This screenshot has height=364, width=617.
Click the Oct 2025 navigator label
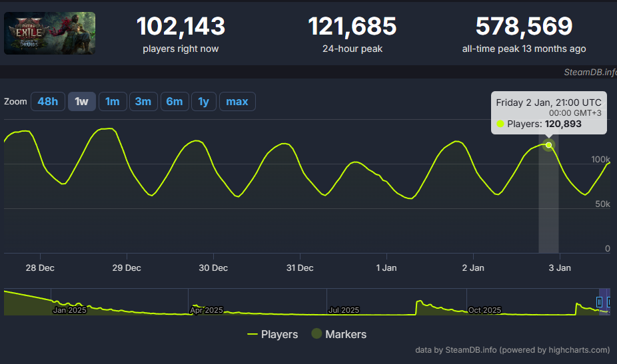coord(485,310)
